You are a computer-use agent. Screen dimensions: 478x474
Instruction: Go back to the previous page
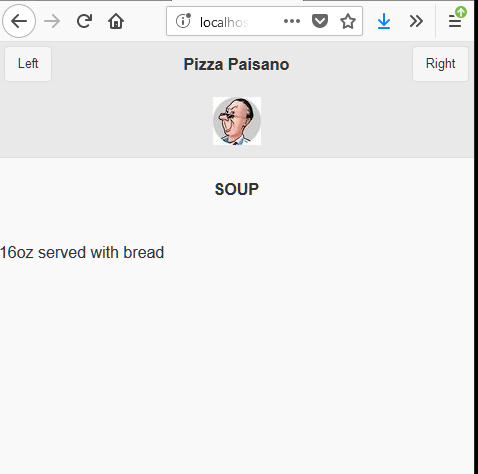[19, 21]
